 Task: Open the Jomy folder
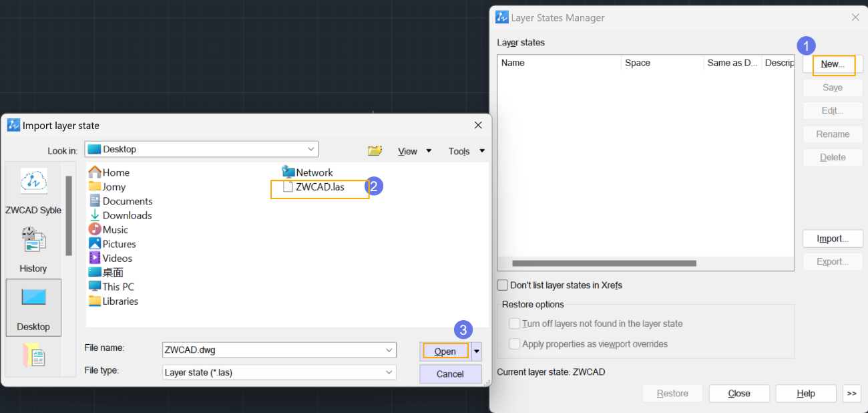[107, 187]
